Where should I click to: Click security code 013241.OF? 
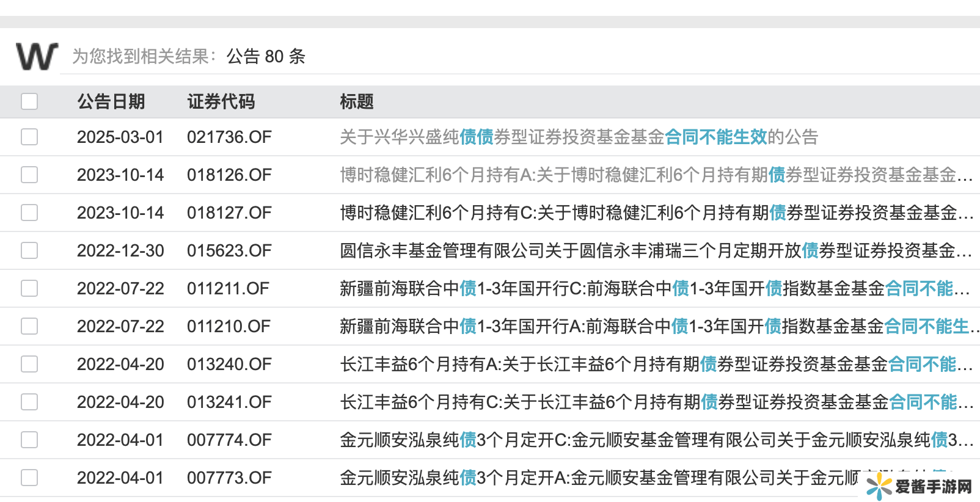[x=229, y=402]
